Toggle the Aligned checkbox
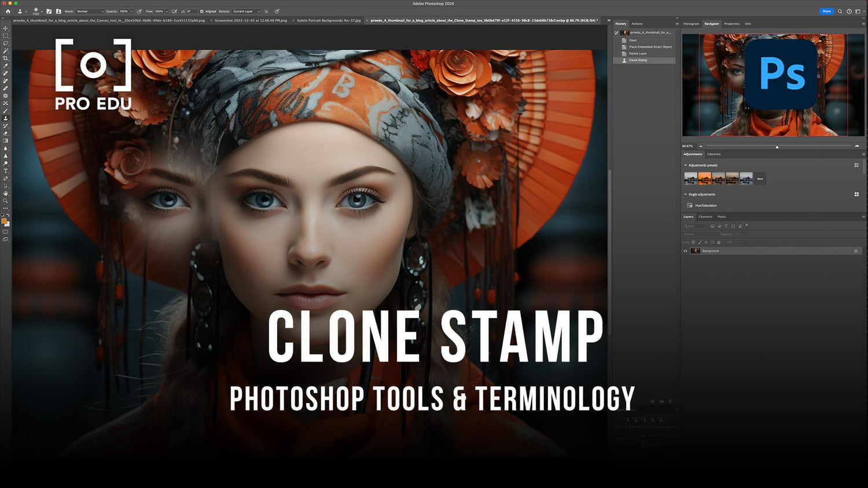 coord(201,11)
